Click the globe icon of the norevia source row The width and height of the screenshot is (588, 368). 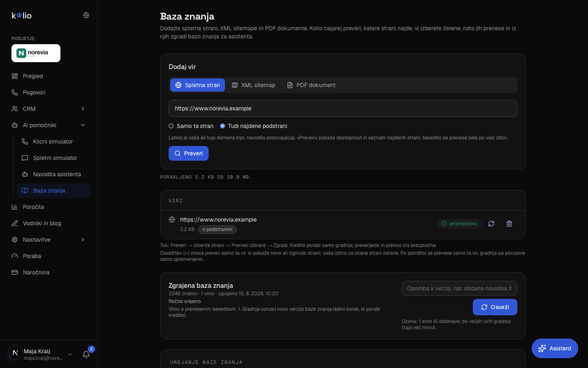coord(172,220)
